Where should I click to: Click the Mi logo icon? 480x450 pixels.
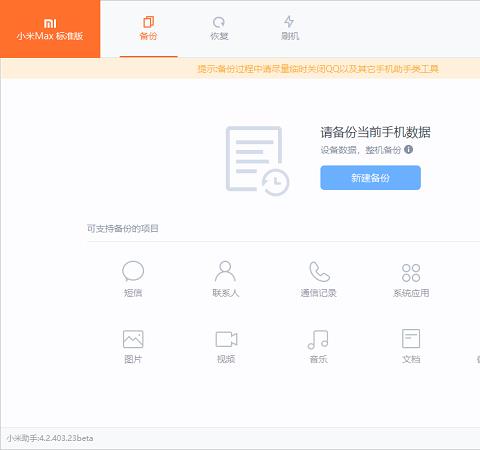point(50,23)
